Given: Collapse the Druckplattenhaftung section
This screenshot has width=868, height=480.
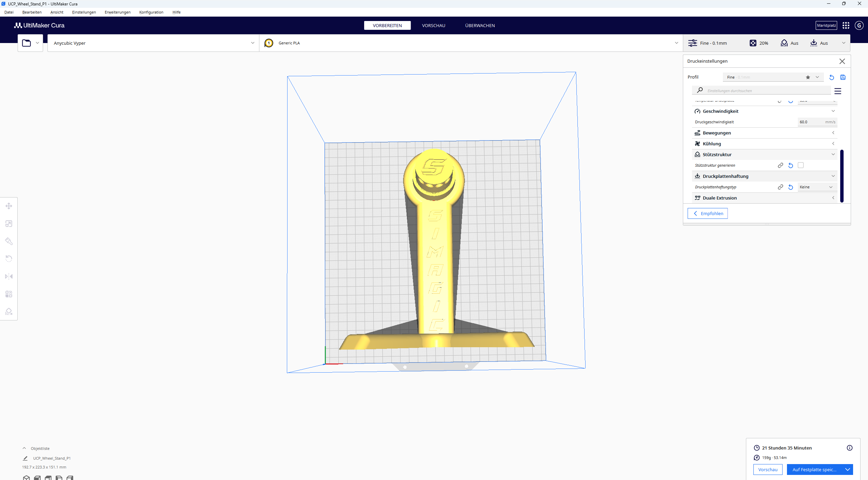Looking at the screenshot, I should pos(765,176).
